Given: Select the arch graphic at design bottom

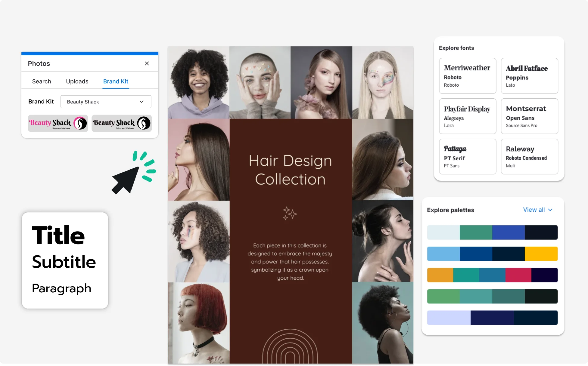Looking at the screenshot, I should click(x=290, y=346).
